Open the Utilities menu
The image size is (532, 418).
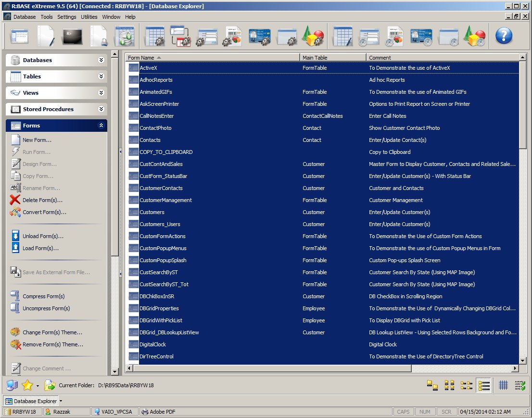click(x=89, y=17)
